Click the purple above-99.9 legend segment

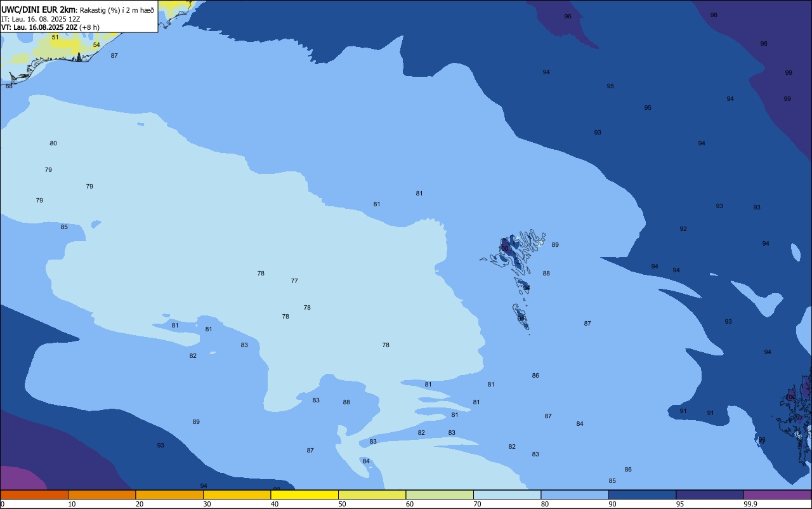tap(777, 494)
